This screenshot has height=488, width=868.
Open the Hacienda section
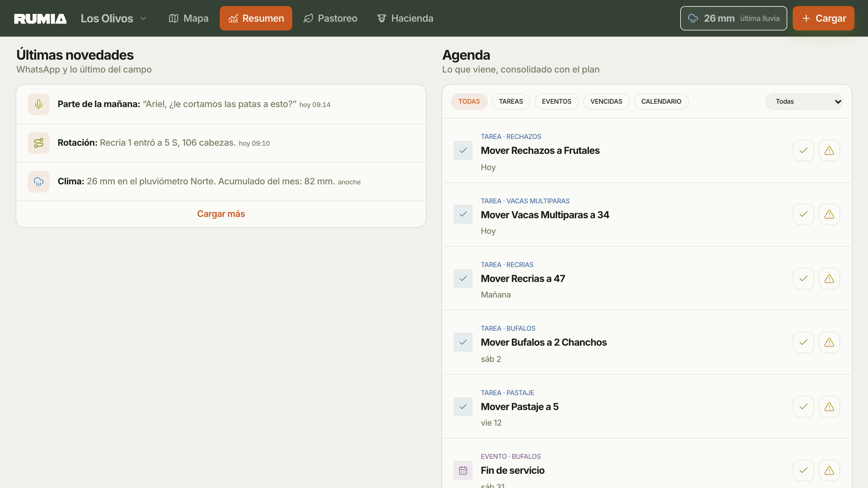pyautogui.click(x=405, y=18)
